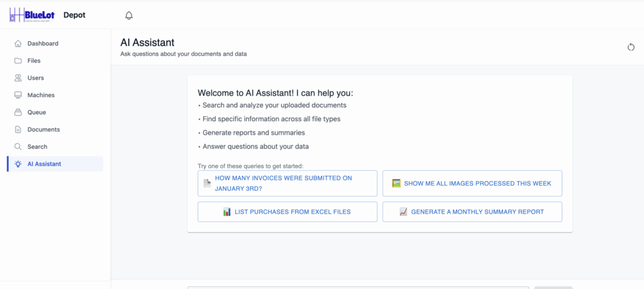
Task: Click the bar chart icon on purchases query
Action: [227, 212]
